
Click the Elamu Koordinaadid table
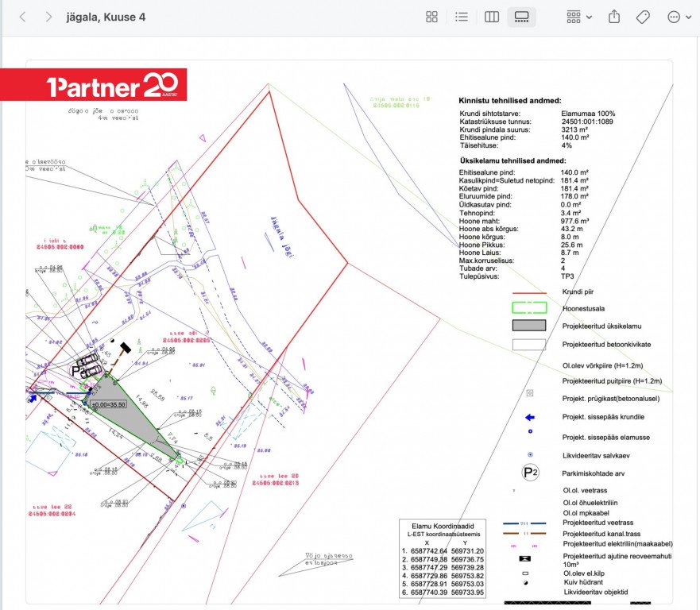coord(443,558)
